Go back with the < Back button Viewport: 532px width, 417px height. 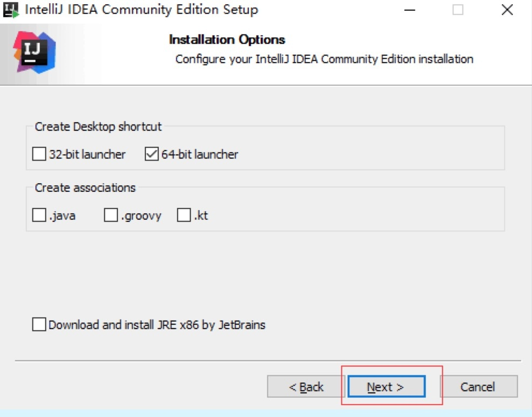306,386
